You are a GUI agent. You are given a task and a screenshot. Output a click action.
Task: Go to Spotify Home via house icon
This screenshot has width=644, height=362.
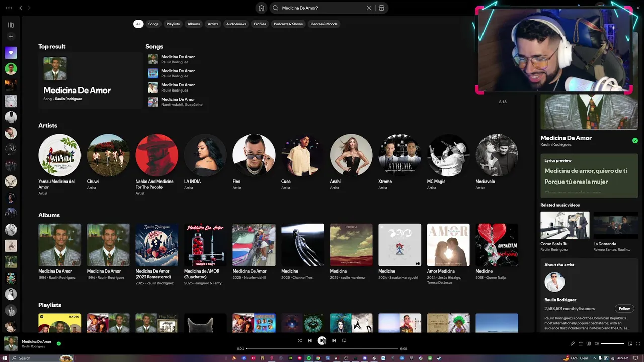(261, 8)
